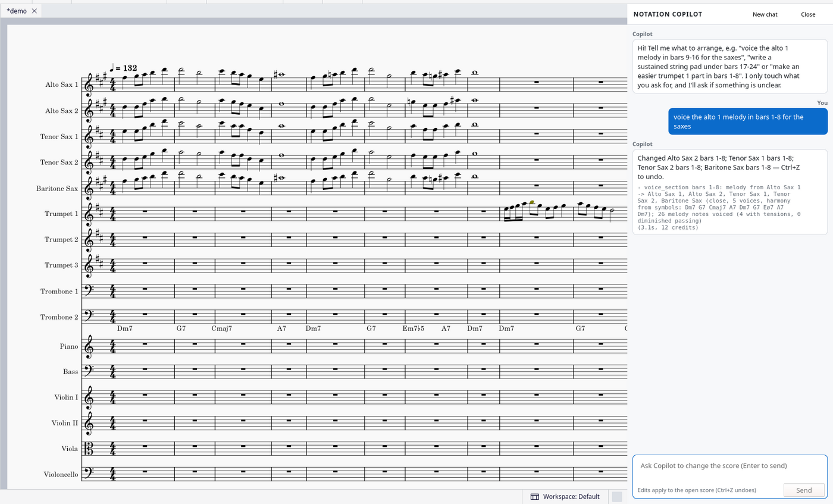Click the Cmaj7 chord symbol
Viewport: 833px width, 504px height.
tap(221, 328)
